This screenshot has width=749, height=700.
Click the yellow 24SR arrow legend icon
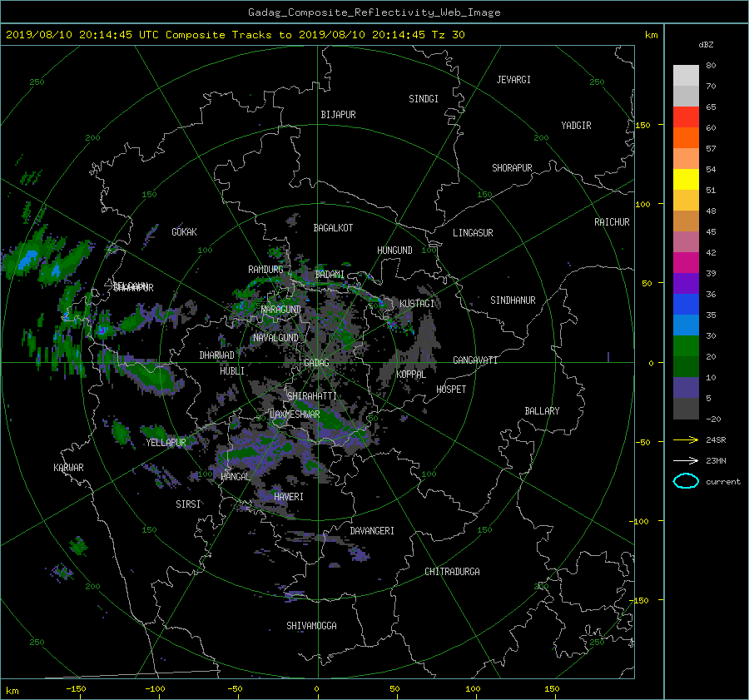click(x=686, y=439)
